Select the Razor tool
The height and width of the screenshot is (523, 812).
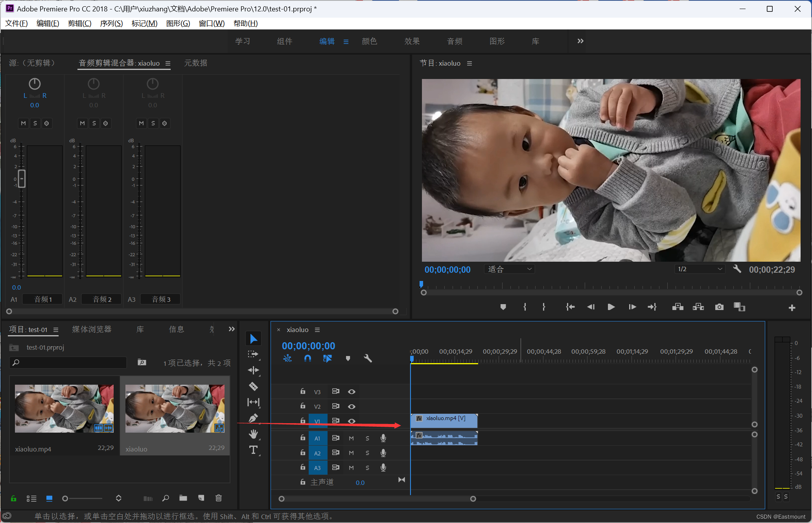pos(254,386)
